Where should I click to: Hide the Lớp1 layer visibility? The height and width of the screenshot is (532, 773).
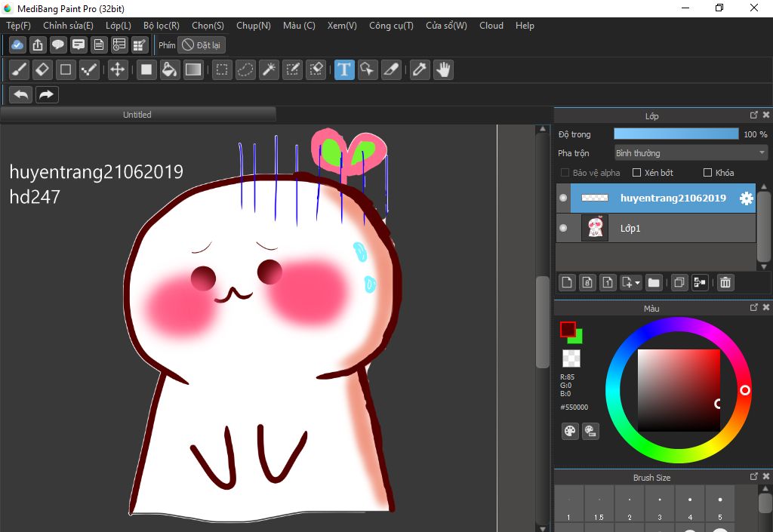(563, 228)
